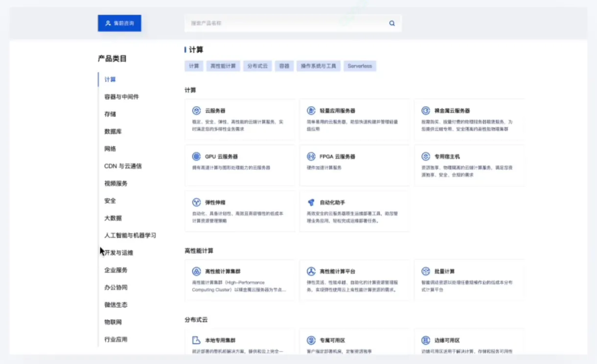Open the FPGA 云服务器 title link

point(338,157)
